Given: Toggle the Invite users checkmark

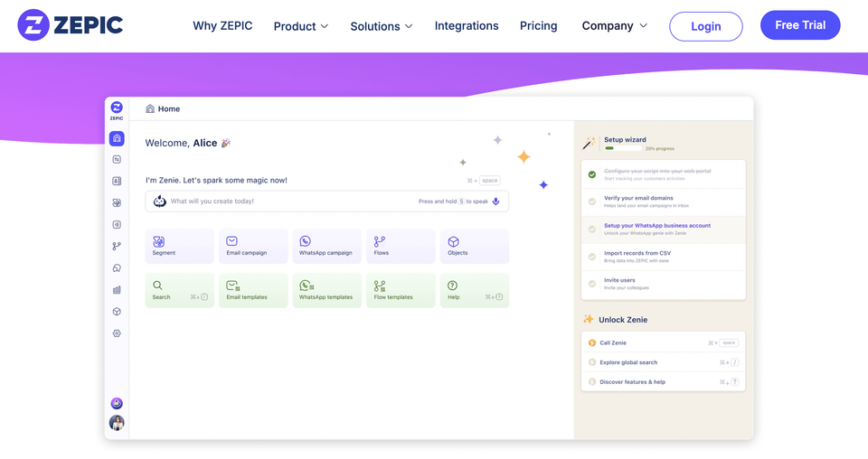Looking at the screenshot, I should pos(592,284).
